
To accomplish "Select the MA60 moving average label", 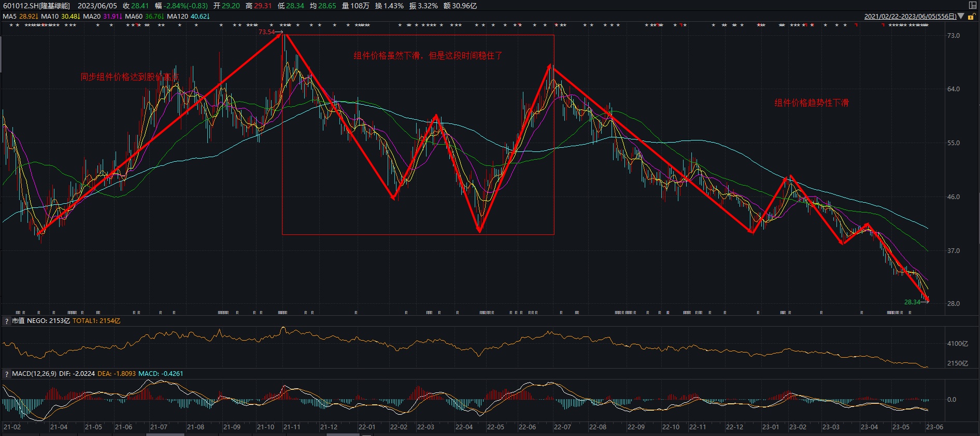I will click(134, 16).
